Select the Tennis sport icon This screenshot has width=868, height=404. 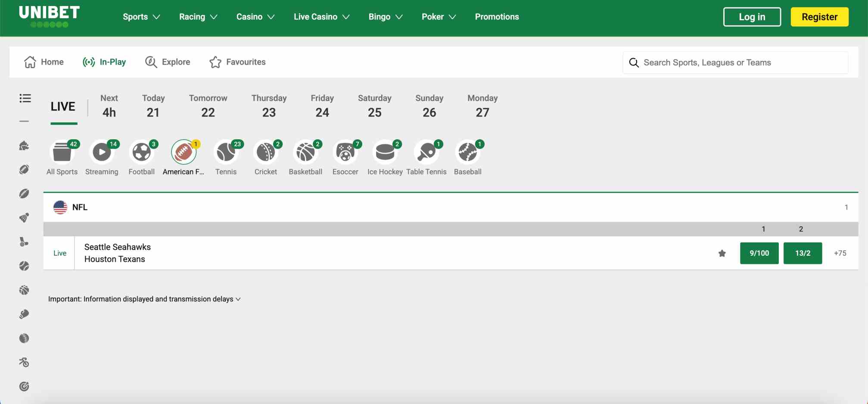coord(226,152)
